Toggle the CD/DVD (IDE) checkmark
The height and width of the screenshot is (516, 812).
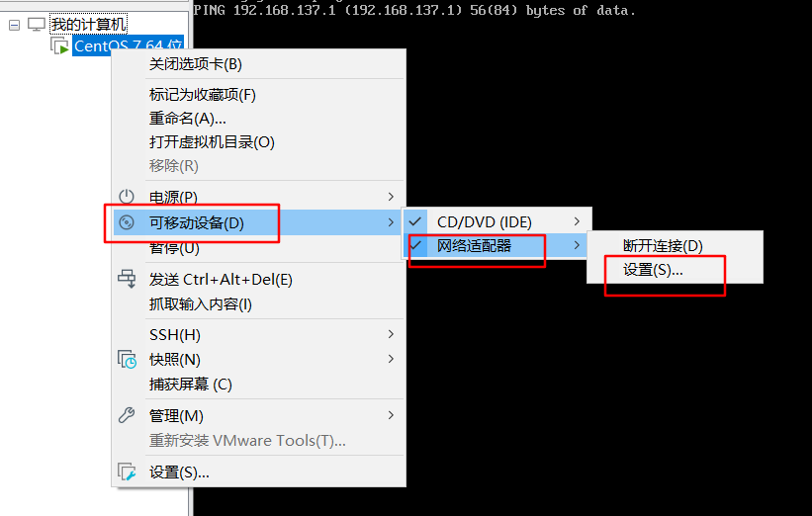click(x=414, y=221)
